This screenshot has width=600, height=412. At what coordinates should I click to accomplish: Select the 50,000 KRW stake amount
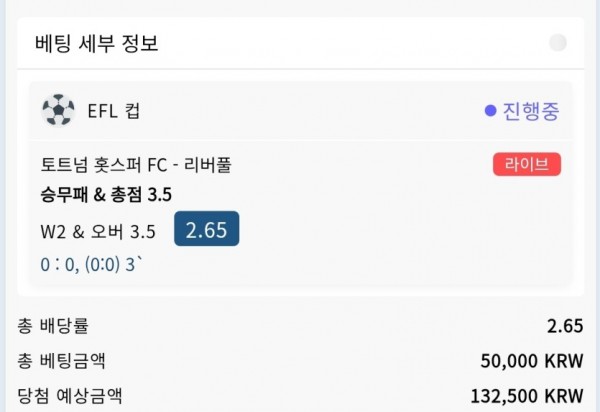pyautogui.click(x=532, y=361)
